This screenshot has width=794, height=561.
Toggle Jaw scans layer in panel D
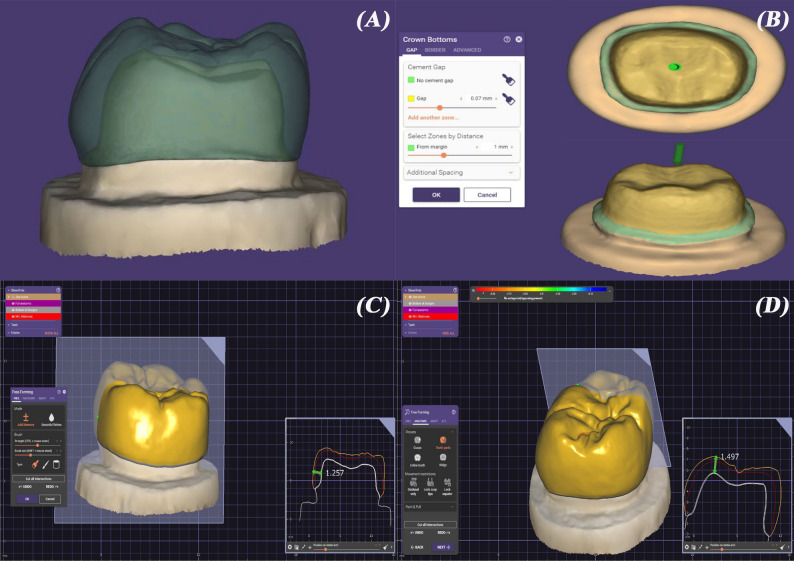coord(430,297)
